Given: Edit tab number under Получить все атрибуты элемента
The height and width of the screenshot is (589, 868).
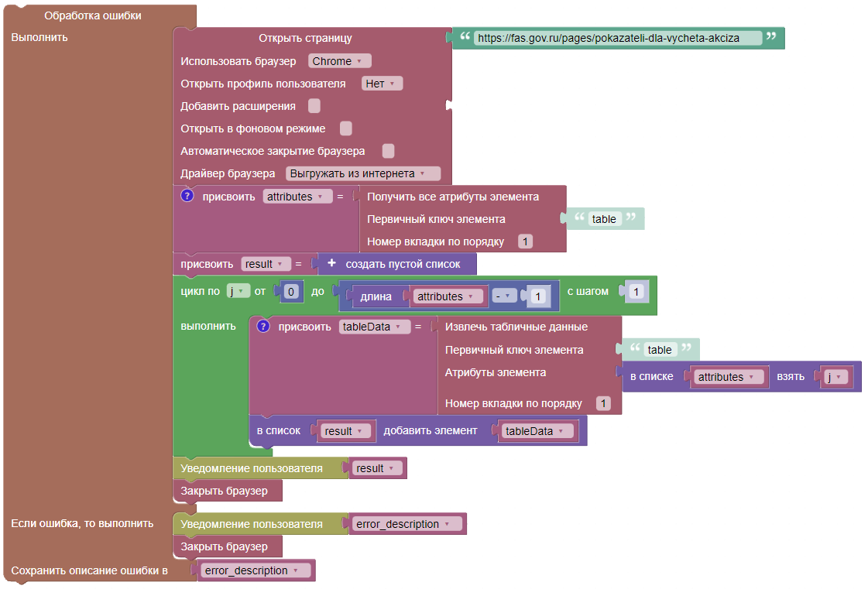Looking at the screenshot, I should tap(525, 241).
